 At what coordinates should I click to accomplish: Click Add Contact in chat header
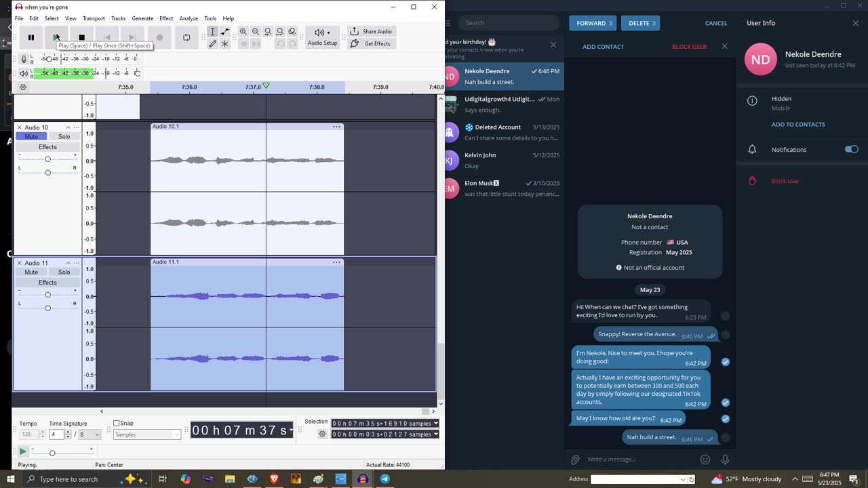[x=603, y=47]
